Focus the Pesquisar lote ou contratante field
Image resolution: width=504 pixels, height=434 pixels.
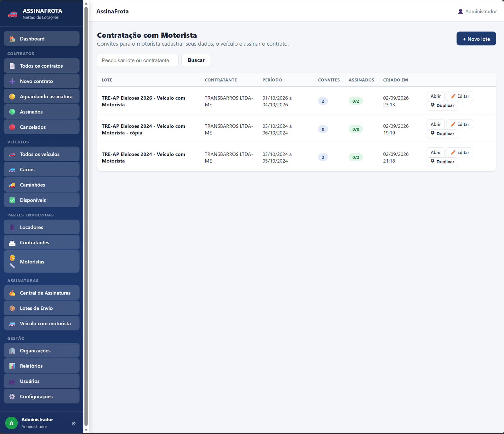coord(138,60)
